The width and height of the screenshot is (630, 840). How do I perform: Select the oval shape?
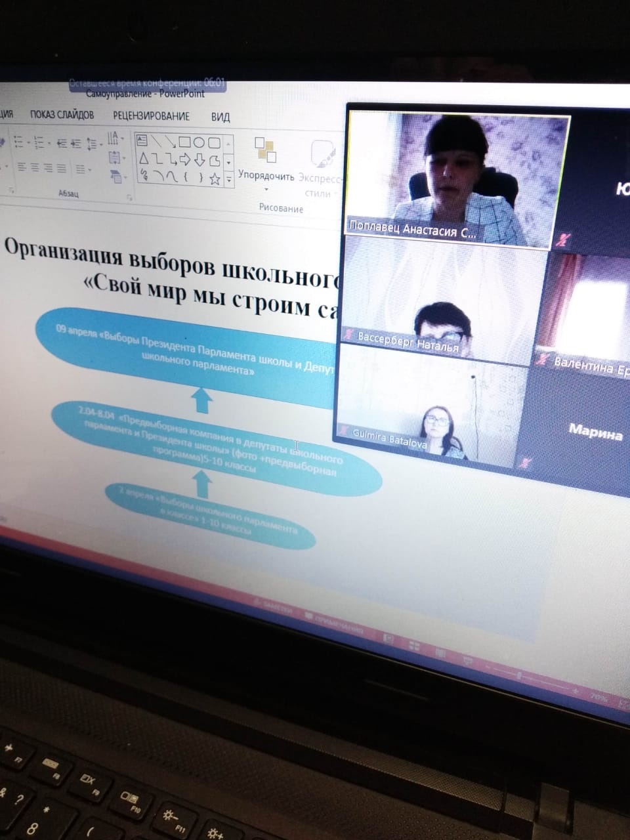(x=199, y=142)
